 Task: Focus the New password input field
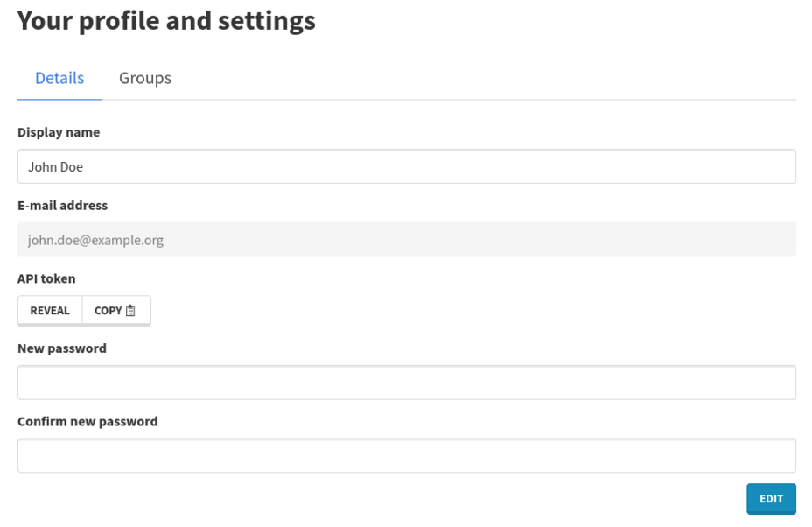[x=407, y=383]
